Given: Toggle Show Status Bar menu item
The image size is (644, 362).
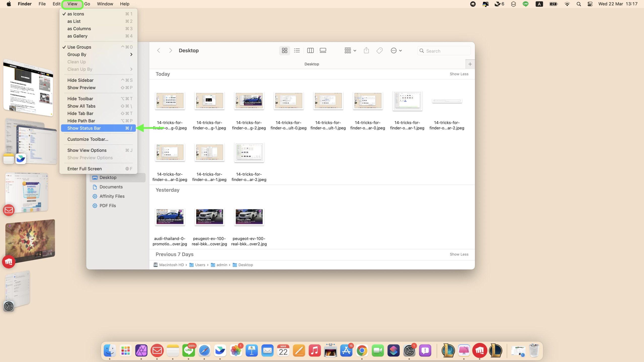Looking at the screenshot, I should coord(84,128).
